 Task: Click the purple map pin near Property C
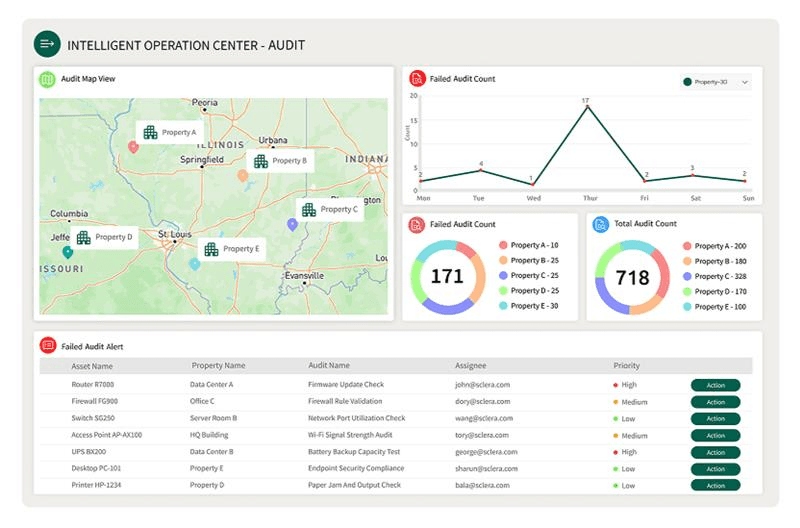coord(292,224)
